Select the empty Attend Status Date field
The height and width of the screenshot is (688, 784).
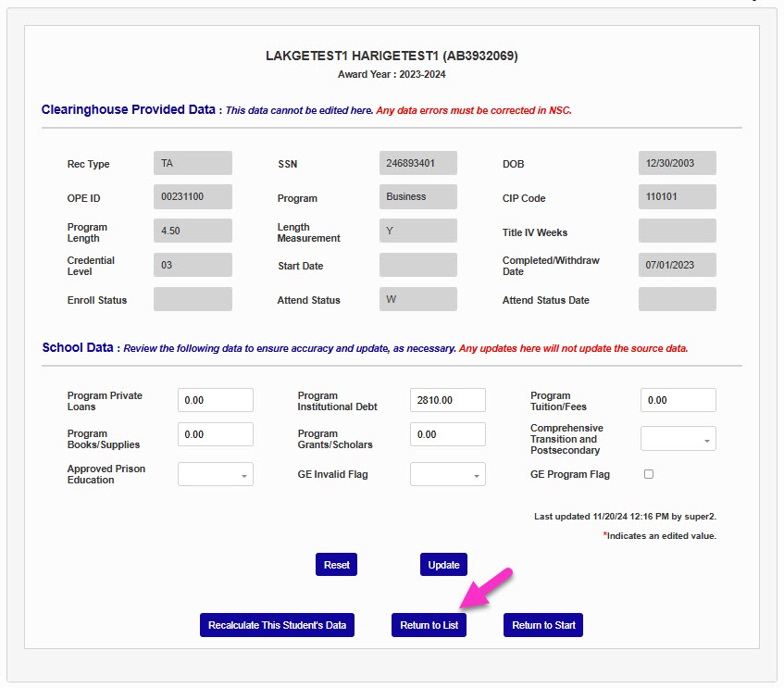click(678, 299)
